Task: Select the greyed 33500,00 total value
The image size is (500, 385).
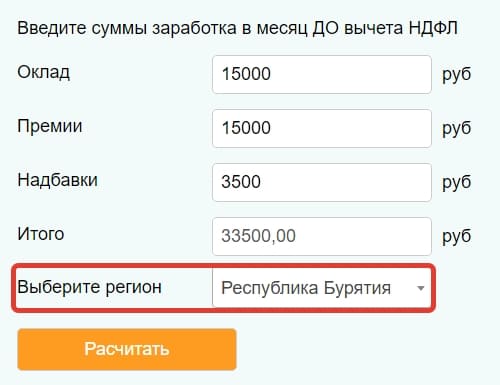Action: coord(258,236)
